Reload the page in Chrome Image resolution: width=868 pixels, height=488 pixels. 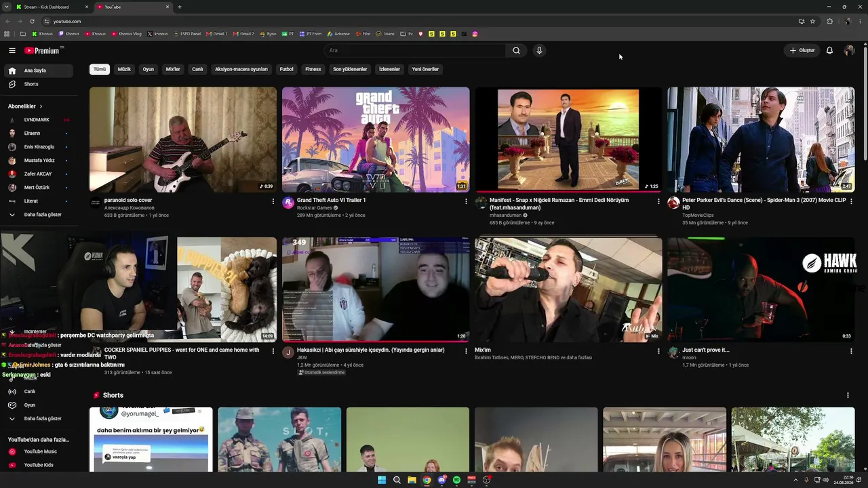(x=32, y=21)
